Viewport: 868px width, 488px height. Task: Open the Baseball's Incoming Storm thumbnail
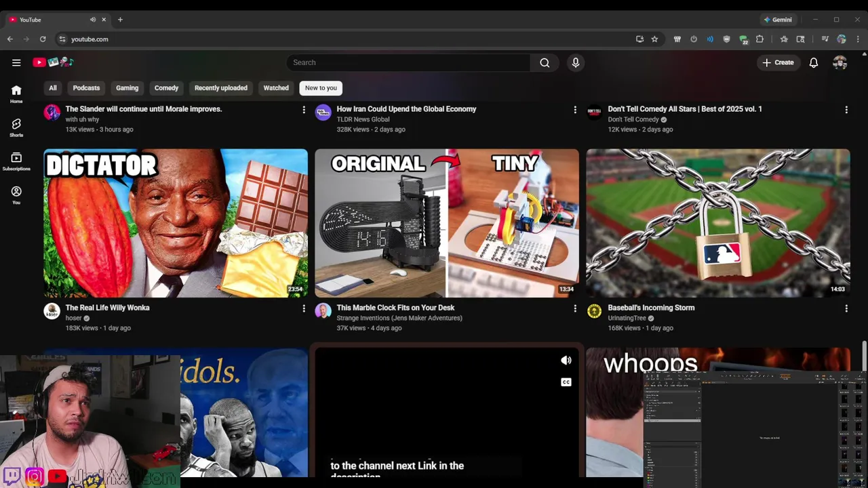click(718, 223)
